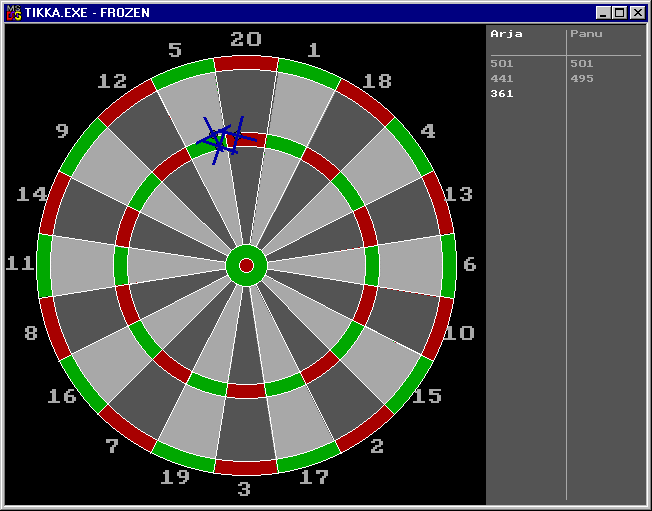Click the number 14 label

[x=32, y=194]
